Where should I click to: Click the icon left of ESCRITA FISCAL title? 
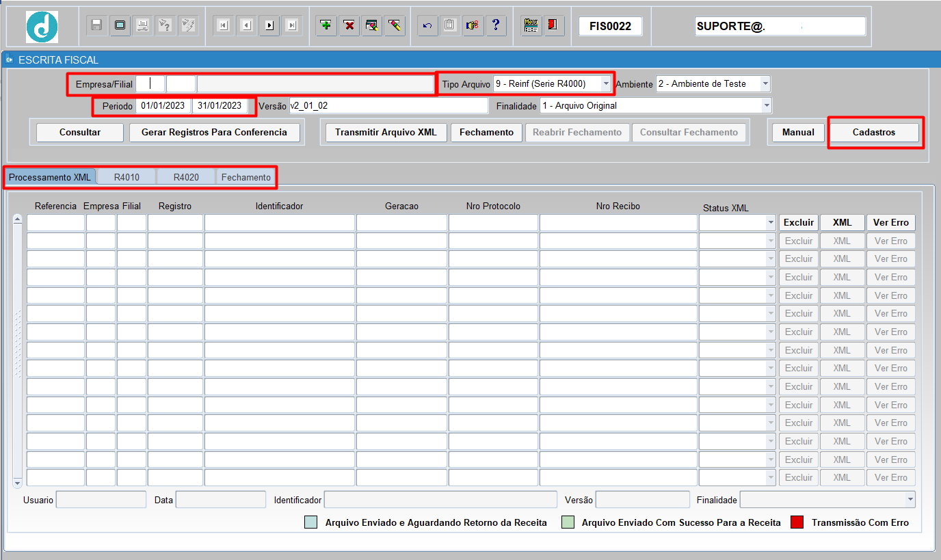point(9,59)
